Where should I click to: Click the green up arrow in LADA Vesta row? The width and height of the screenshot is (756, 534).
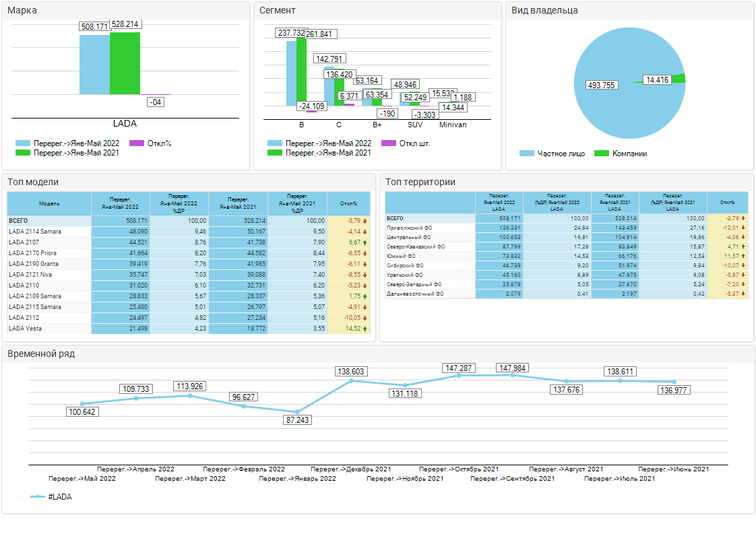(365, 329)
